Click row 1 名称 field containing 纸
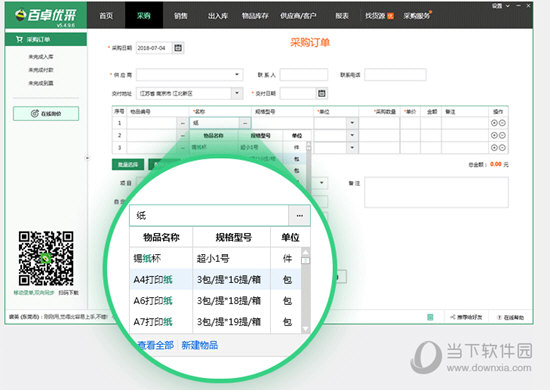550x390 pixels. [x=215, y=123]
